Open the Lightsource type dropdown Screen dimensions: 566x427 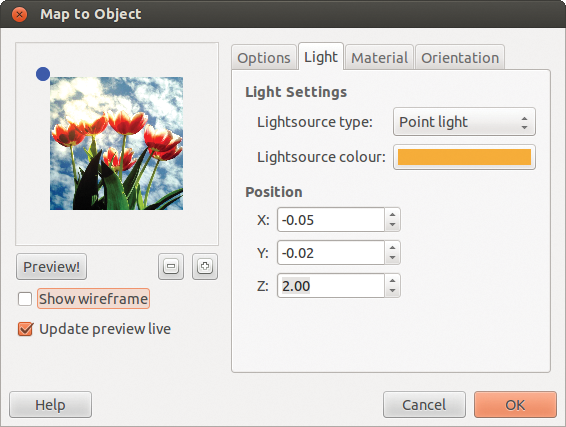(464, 122)
